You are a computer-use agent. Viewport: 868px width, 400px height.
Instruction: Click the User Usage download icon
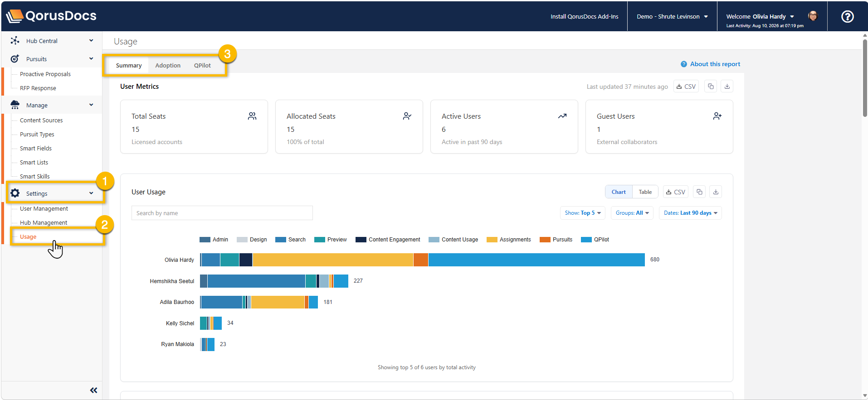click(x=716, y=192)
